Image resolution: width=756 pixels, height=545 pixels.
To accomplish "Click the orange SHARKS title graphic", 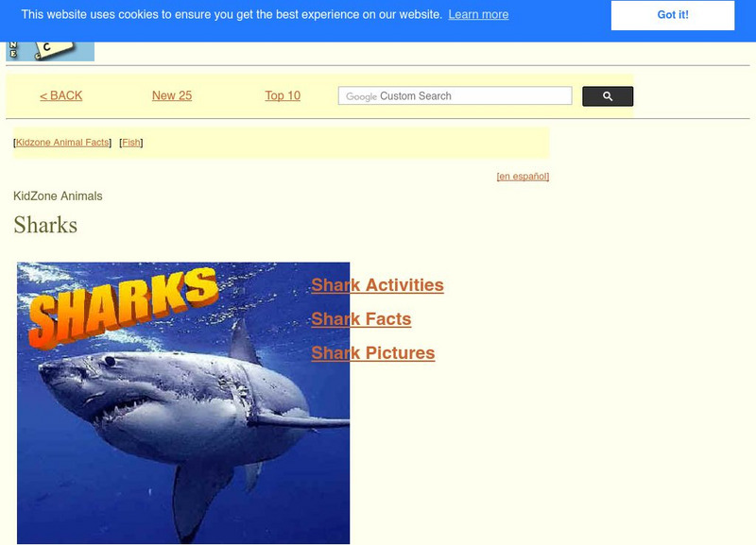I will click(x=123, y=307).
